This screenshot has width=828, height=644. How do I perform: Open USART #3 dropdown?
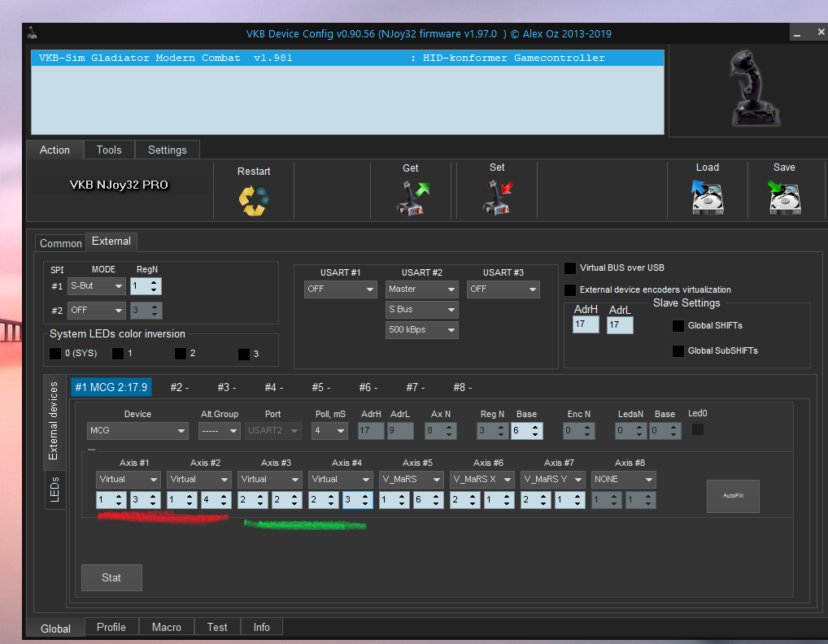(503, 289)
